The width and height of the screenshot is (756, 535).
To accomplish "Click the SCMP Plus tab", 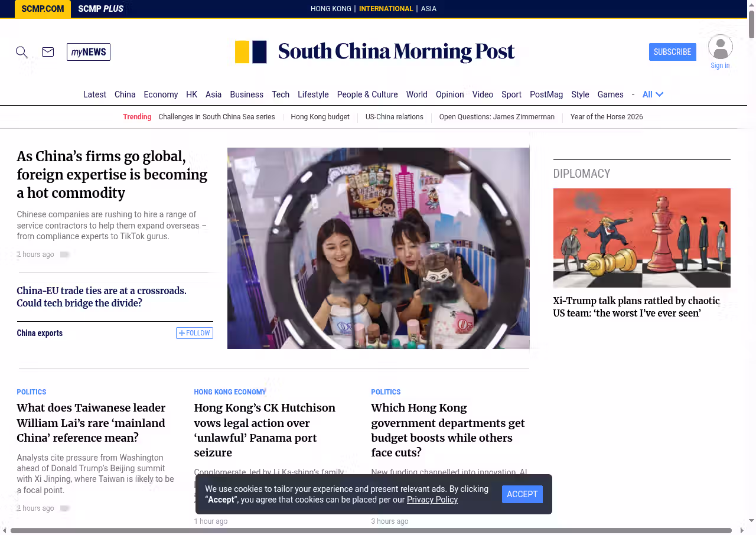I will (x=100, y=9).
